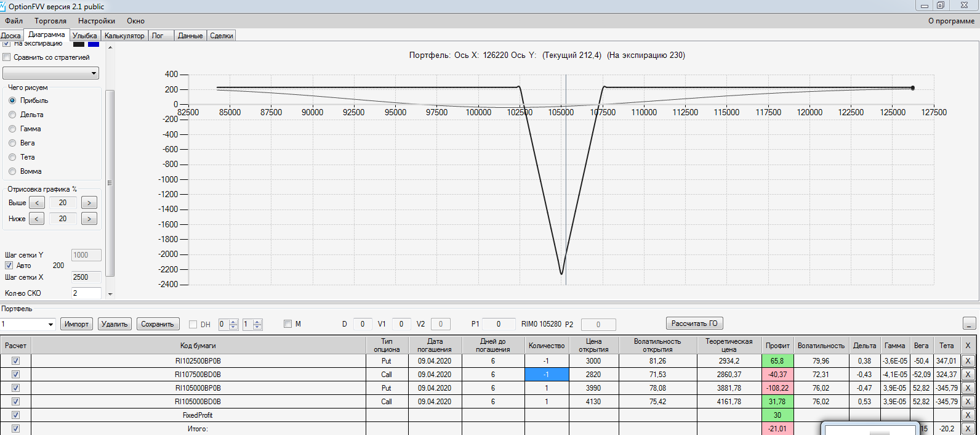Remove the RI107500BD0B row with its X button

[x=968, y=375]
